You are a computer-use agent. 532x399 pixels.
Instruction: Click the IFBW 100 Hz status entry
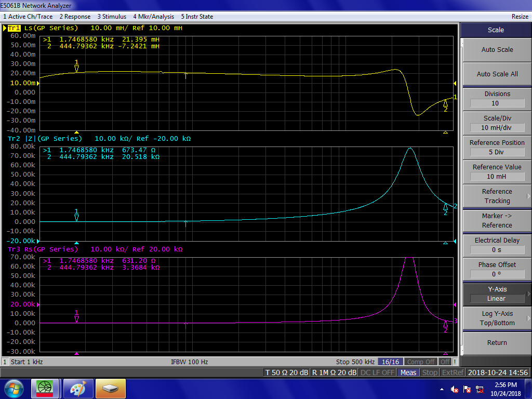(189, 362)
